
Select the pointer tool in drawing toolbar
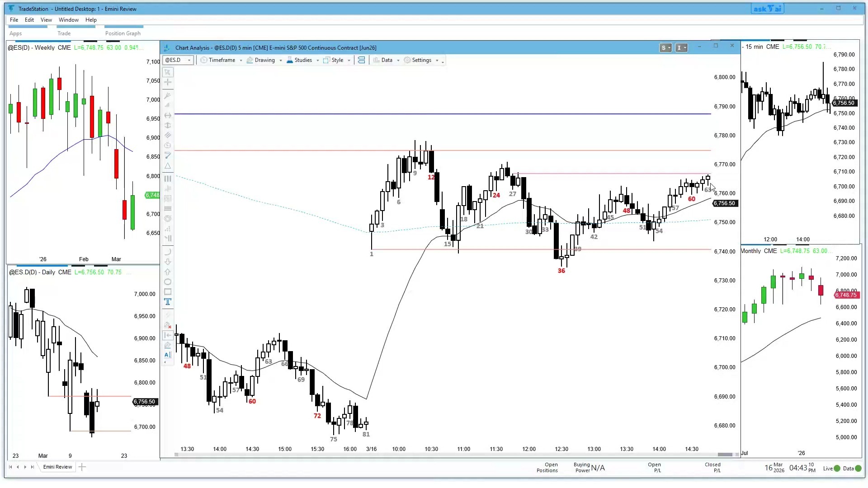pyautogui.click(x=168, y=72)
